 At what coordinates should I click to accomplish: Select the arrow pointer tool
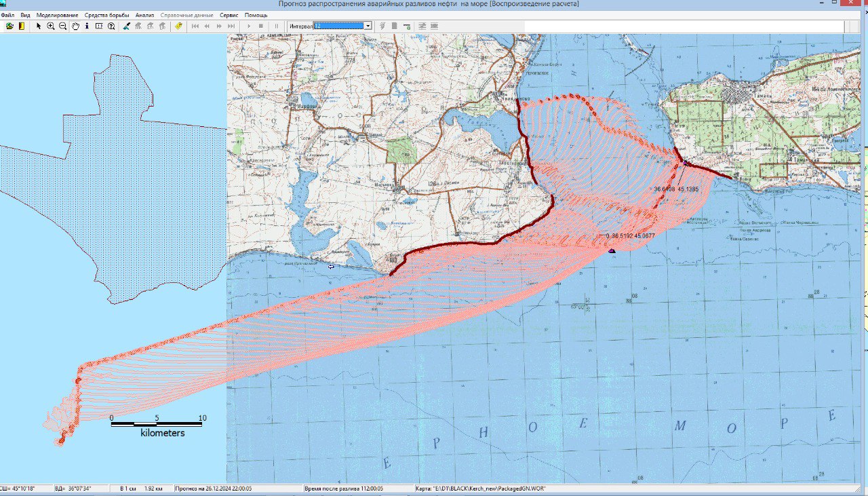pyautogui.click(x=39, y=26)
